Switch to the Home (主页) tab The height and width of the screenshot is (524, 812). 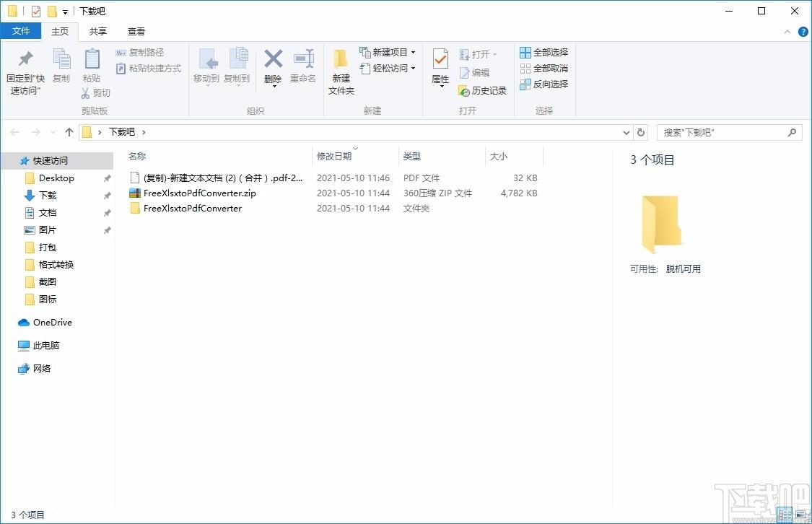[60, 32]
